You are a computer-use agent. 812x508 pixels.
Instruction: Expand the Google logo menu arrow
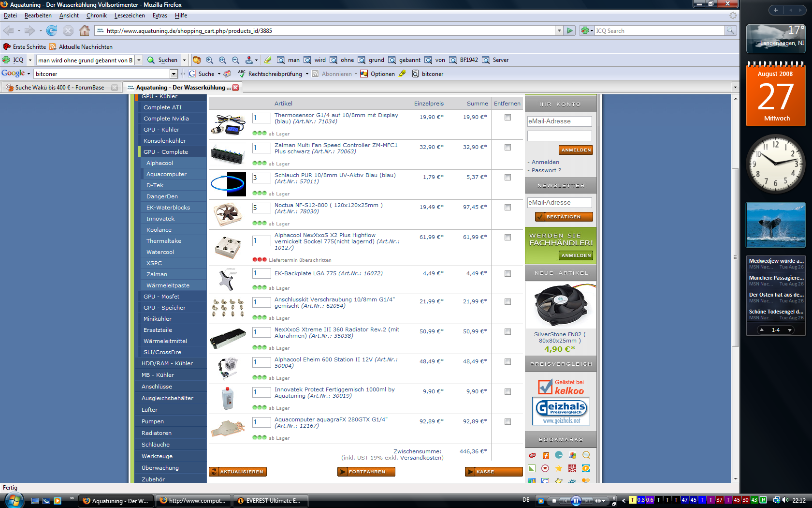coord(29,74)
